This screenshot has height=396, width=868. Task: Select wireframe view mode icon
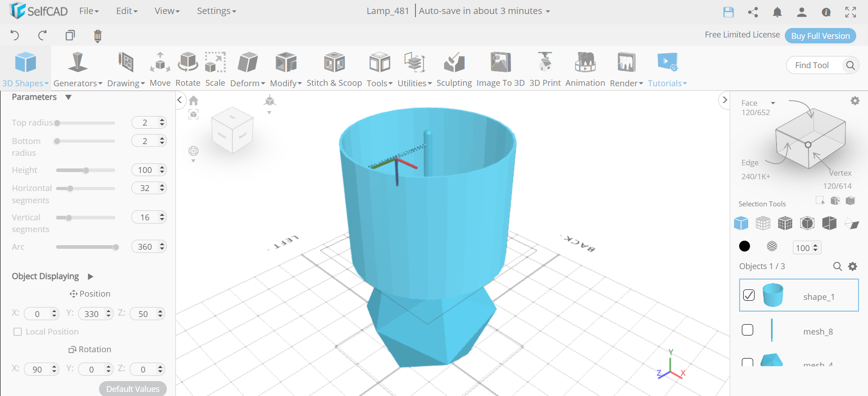[763, 223]
